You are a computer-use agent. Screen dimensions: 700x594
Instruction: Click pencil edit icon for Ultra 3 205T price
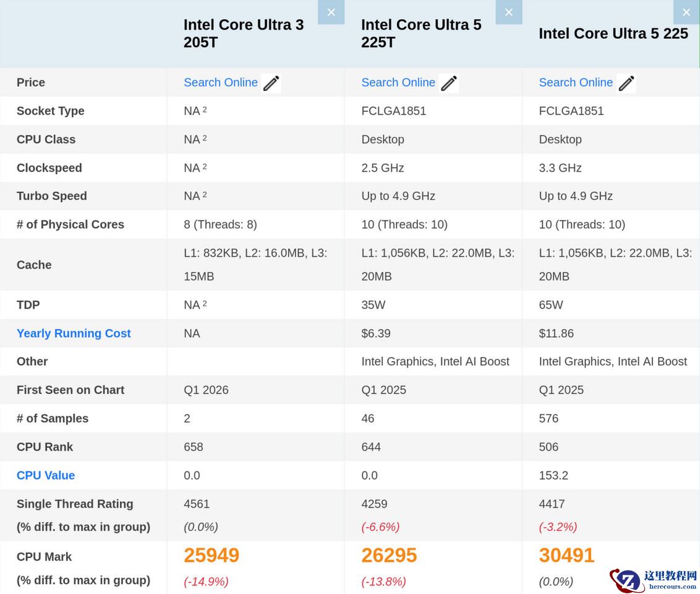(x=271, y=84)
